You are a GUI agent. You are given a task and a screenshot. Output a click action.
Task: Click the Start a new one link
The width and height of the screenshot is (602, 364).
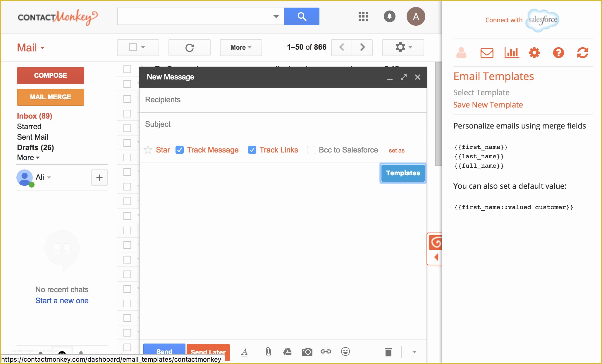(x=62, y=301)
